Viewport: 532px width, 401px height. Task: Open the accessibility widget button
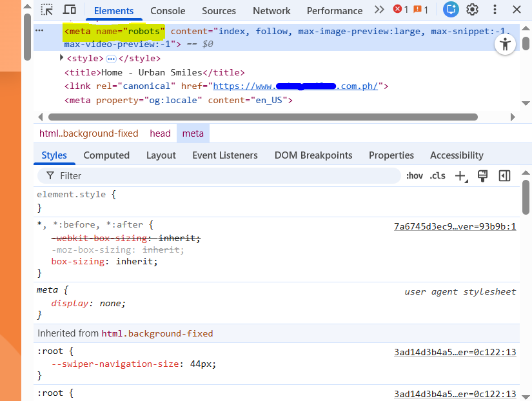click(505, 44)
